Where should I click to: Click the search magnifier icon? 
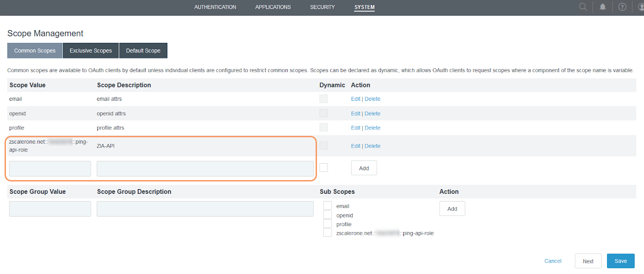point(582,7)
